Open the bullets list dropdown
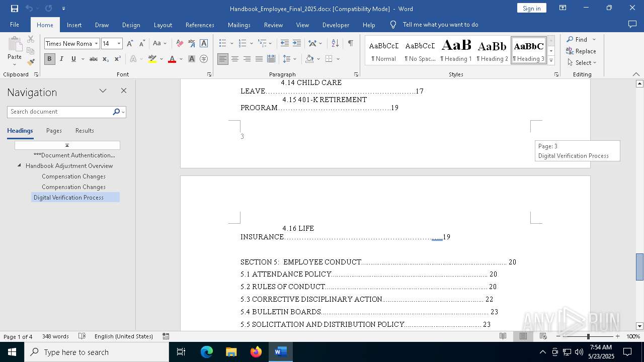This screenshot has height=362, width=644. pyautogui.click(x=231, y=44)
